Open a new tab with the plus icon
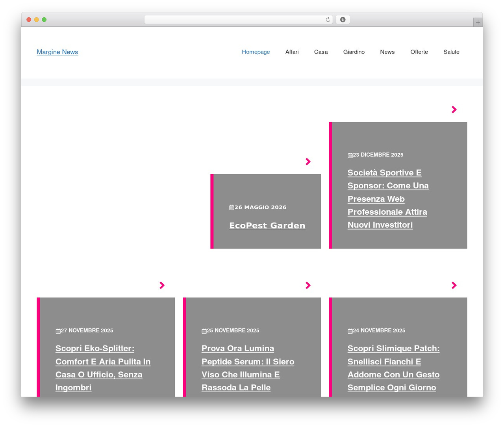Image resolution: width=504 pixels, height=427 pixels. 478,22
